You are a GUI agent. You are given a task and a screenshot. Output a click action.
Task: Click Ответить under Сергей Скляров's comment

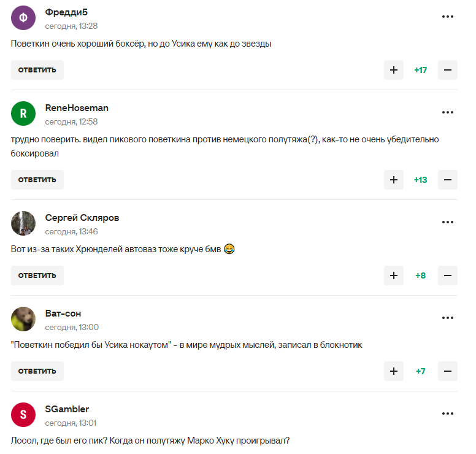[x=37, y=275]
